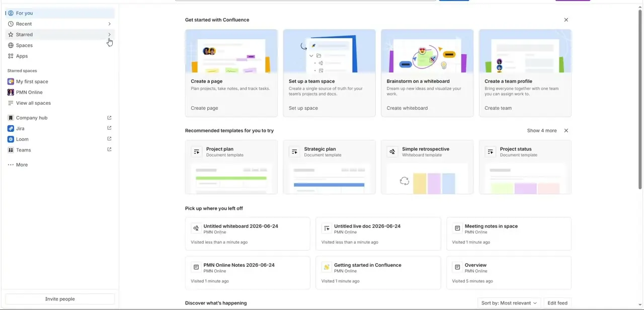Screen dimensions: 644x310
Task: Open Sort by Most relevant dropdown
Action: click(x=509, y=303)
